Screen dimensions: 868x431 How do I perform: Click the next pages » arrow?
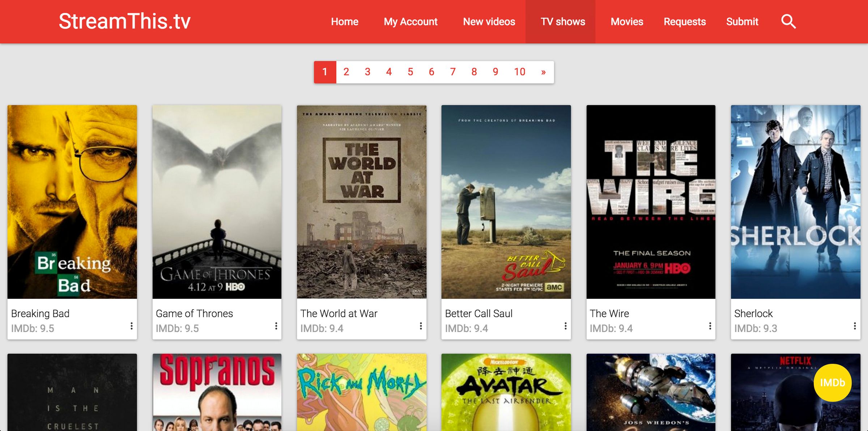(x=543, y=72)
